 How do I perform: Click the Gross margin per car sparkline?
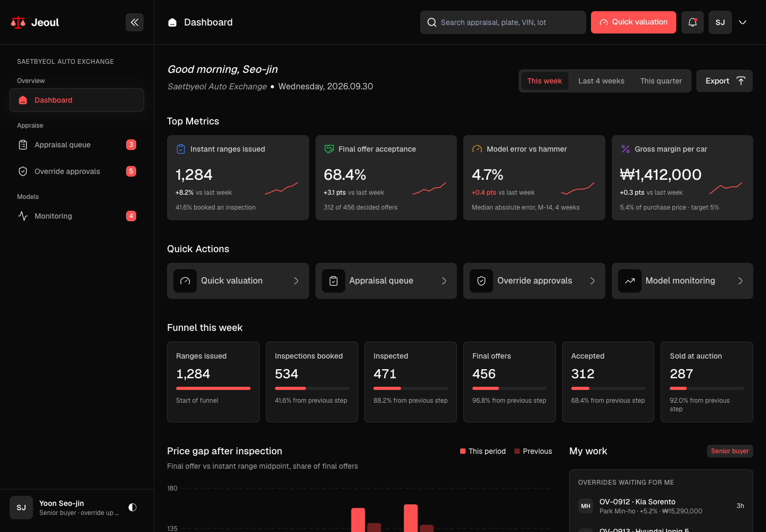(x=726, y=188)
